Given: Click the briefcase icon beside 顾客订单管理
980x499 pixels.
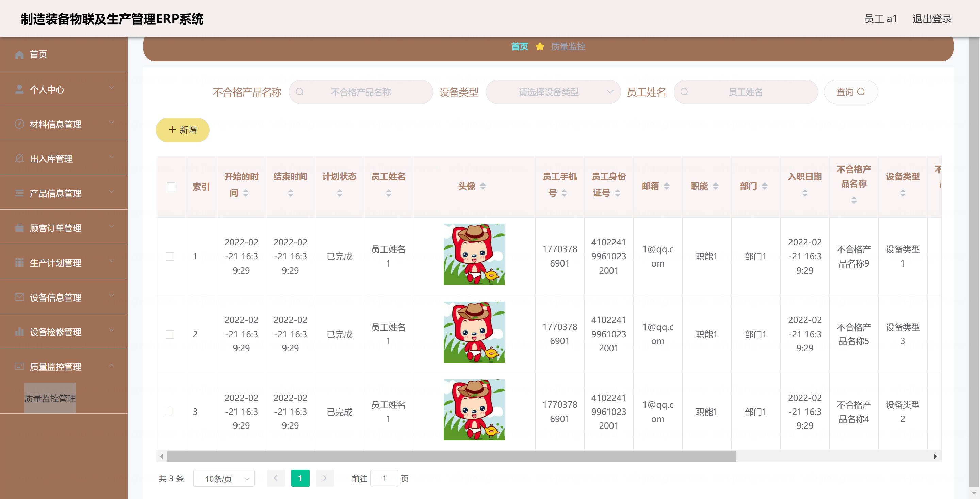Looking at the screenshot, I should tap(19, 228).
